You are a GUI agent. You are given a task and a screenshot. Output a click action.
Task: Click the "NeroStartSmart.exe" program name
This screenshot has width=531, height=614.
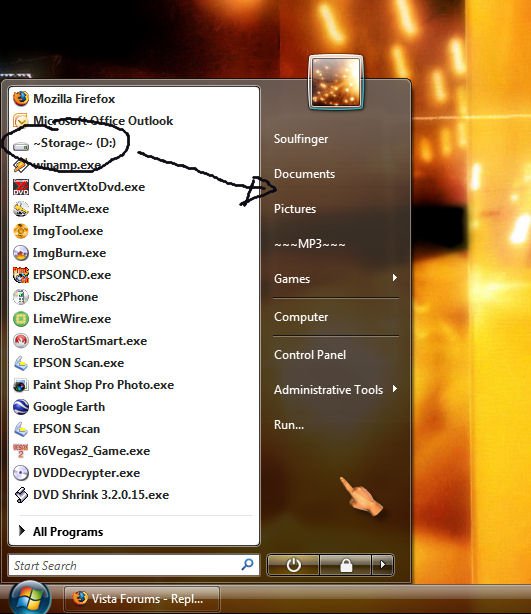[90, 341]
